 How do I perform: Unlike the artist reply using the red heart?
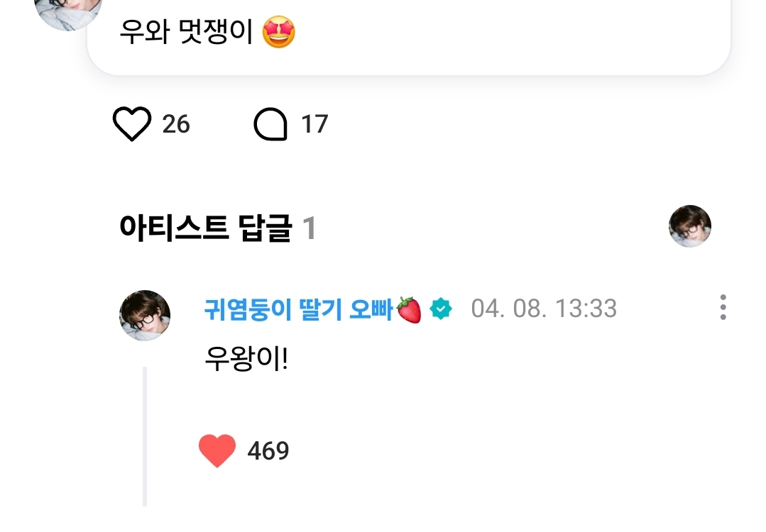pos(217,451)
